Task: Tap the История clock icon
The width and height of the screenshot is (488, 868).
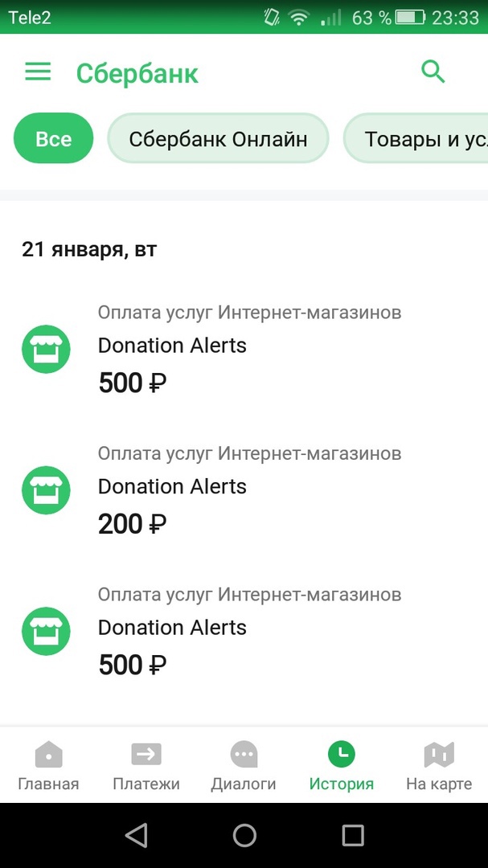Action: point(342,755)
